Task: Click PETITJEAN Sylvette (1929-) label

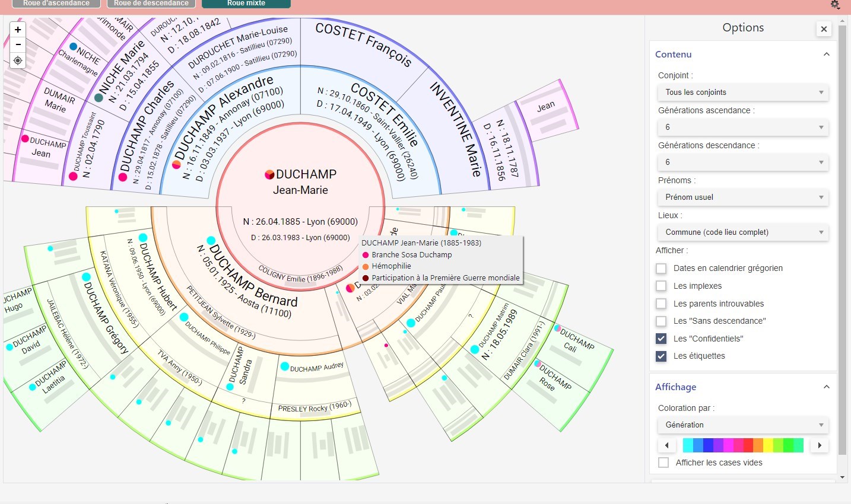Action: coord(221,312)
